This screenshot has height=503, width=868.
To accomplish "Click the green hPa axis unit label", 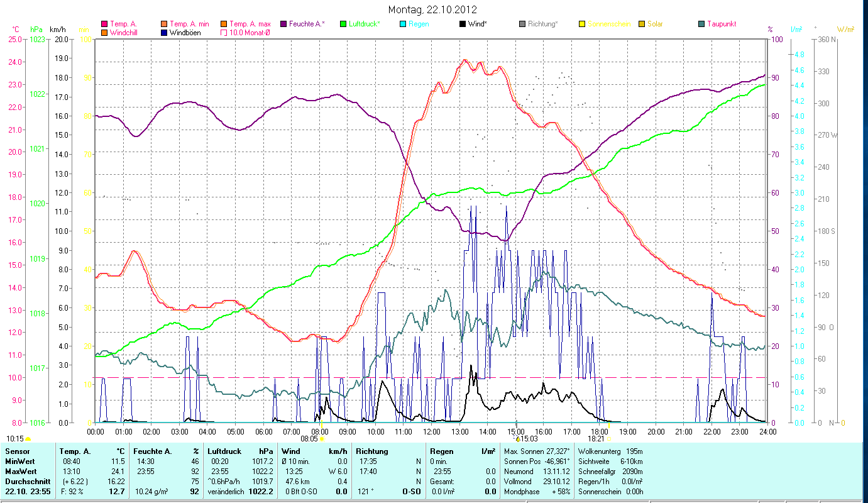I will click(36, 30).
